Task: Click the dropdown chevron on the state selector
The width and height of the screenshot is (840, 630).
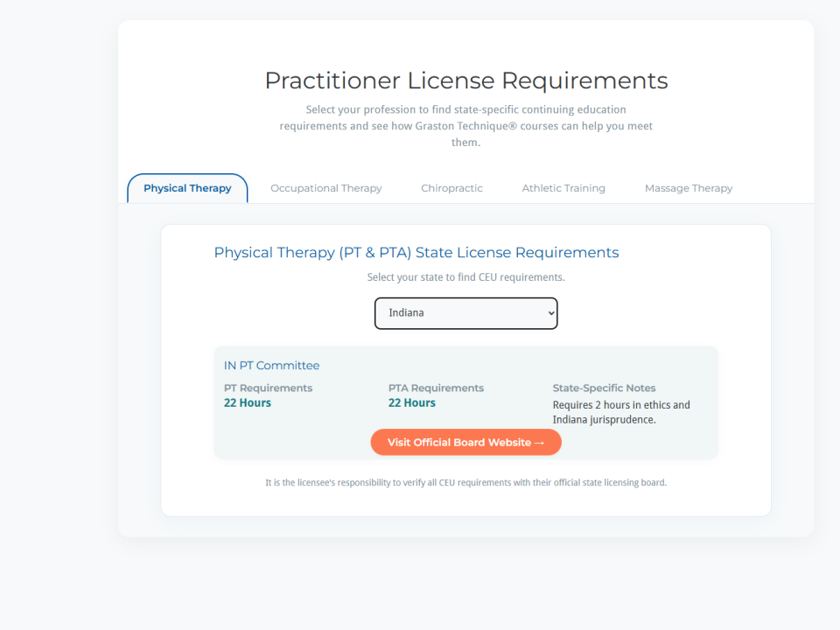Action: click(550, 313)
